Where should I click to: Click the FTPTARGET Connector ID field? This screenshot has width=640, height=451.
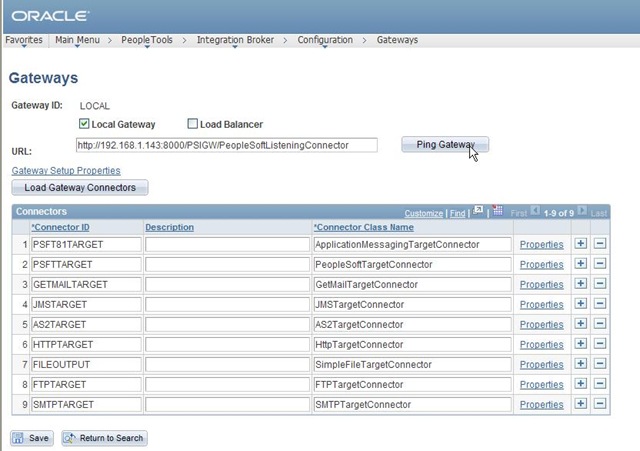click(86, 384)
